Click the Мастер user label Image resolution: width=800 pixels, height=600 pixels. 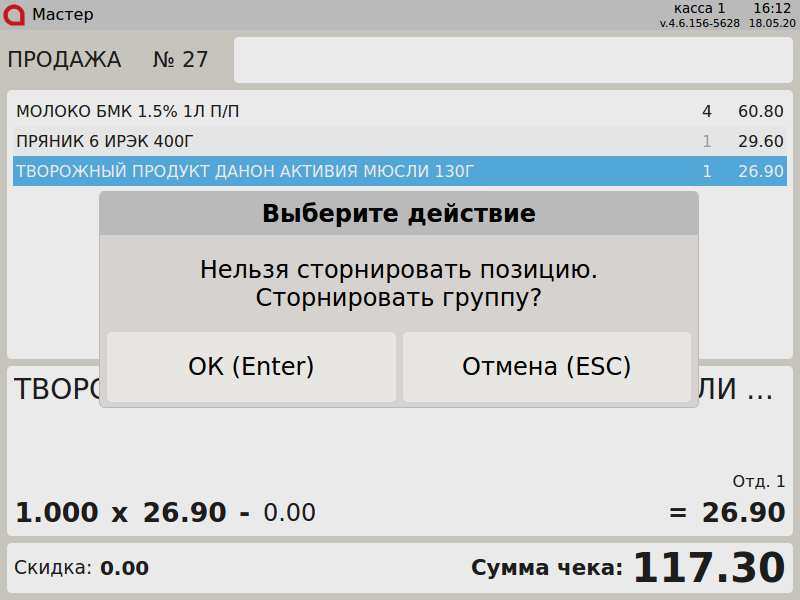(63, 14)
